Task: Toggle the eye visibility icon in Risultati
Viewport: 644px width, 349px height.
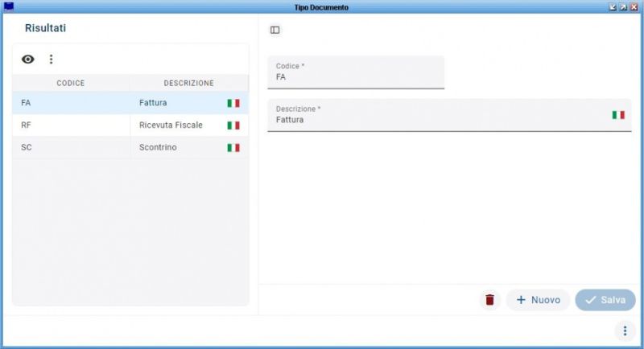Action: 28,60
